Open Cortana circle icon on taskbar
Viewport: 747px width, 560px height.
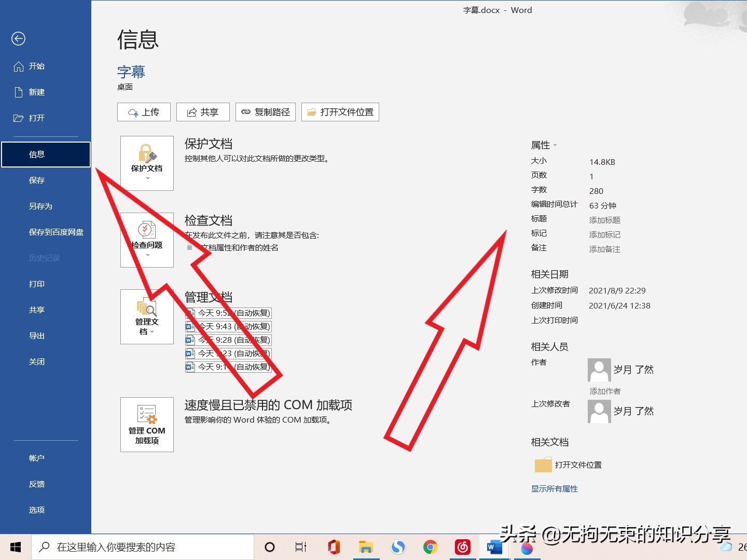(x=270, y=547)
